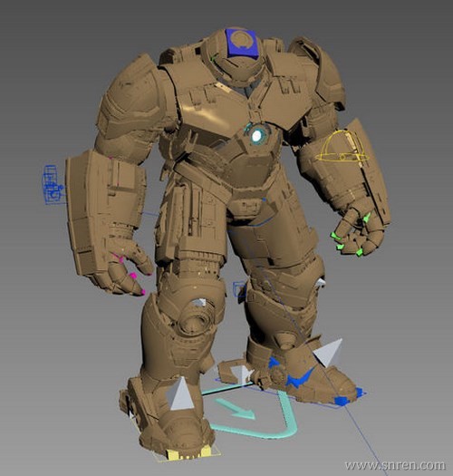Select the blue heel control on rear foot
Viewport: 453px width, 476px height.
point(274,362)
